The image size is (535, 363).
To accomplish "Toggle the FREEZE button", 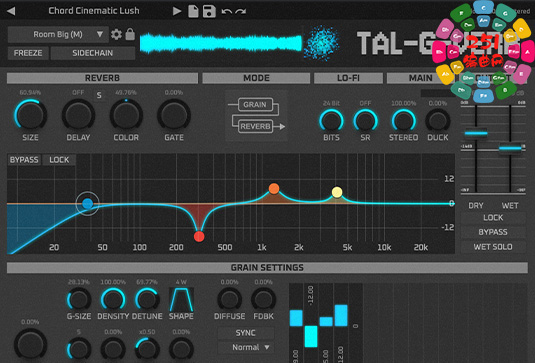I will click(28, 53).
